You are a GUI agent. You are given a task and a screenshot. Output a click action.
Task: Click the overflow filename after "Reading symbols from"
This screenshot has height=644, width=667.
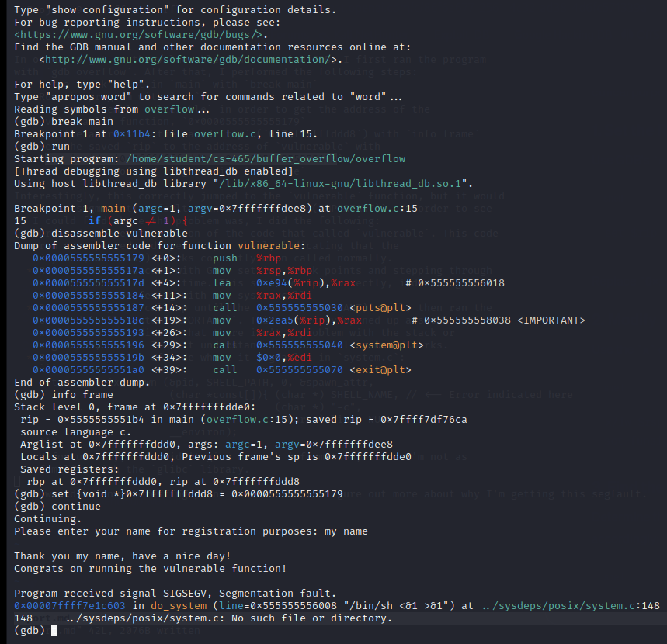pos(168,109)
